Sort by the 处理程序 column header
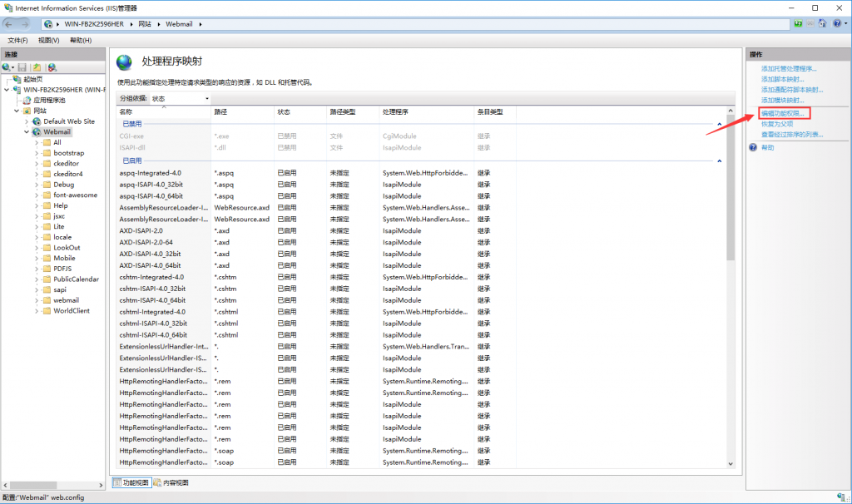 427,112
